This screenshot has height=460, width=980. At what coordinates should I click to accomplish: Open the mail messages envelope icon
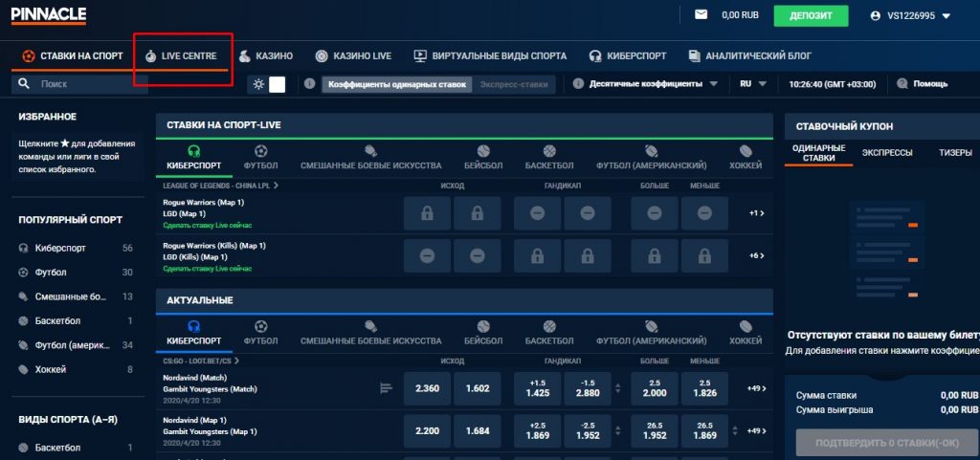click(x=701, y=15)
